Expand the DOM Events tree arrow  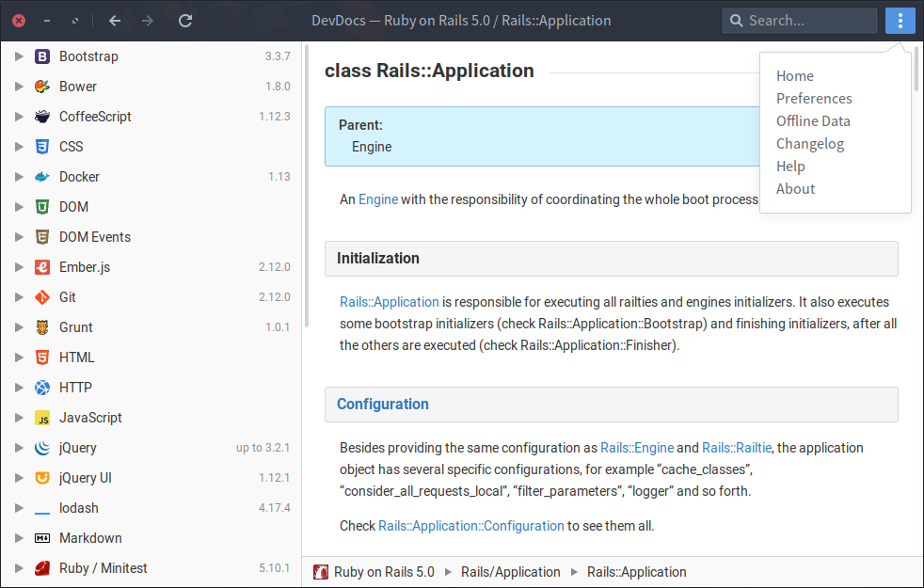[19, 237]
